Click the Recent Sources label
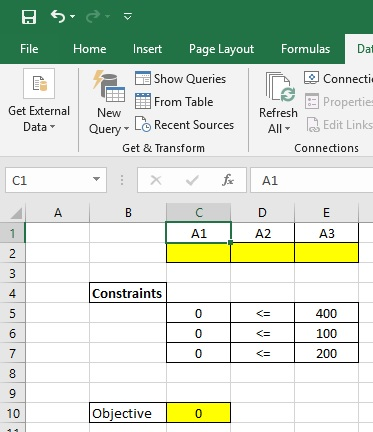The width and height of the screenshot is (373, 432). coord(194,125)
